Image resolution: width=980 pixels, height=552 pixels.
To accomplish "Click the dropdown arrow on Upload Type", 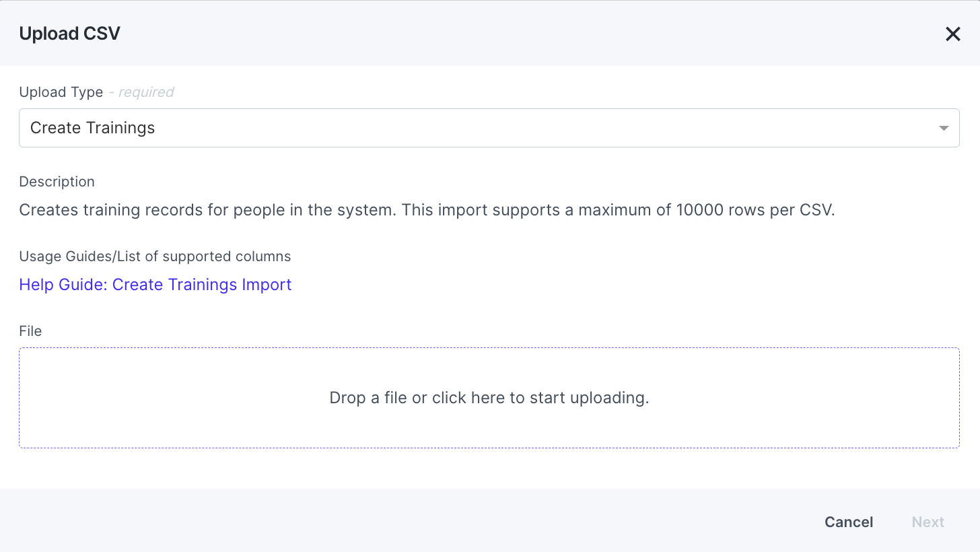I will pyautogui.click(x=944, y=127).
